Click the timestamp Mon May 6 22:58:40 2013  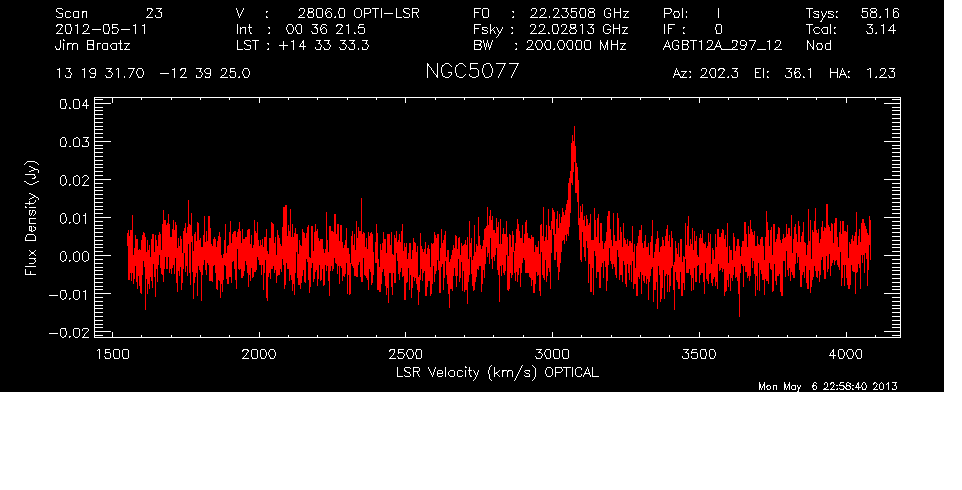[828, 387]
